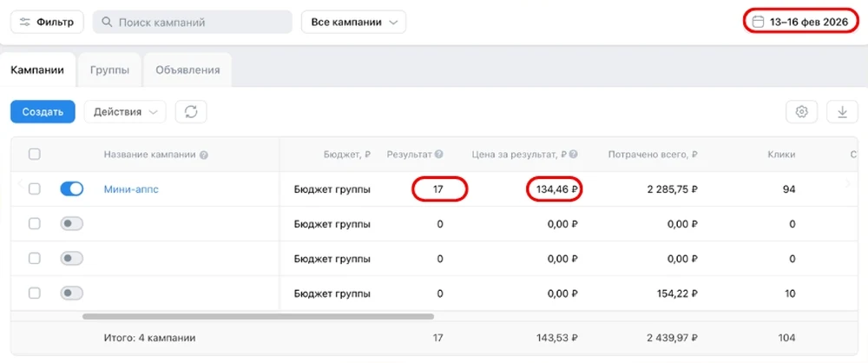This screenshot has width=868, height=363.
Task: Turn off the Мини-аппс campaign toggle
Action: point(71,189)
